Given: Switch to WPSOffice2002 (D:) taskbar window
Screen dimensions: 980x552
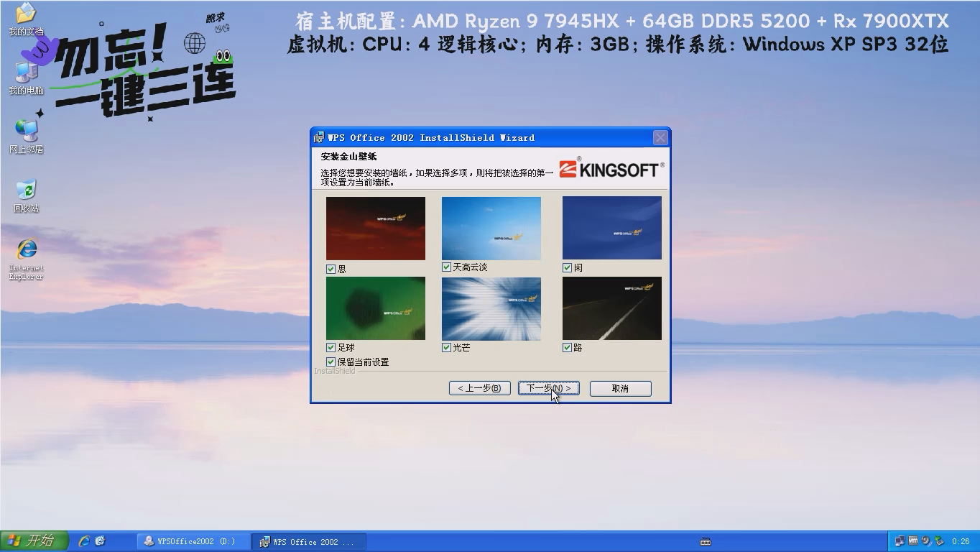Looking at the screenshot, I should click(x=194, y=541).
